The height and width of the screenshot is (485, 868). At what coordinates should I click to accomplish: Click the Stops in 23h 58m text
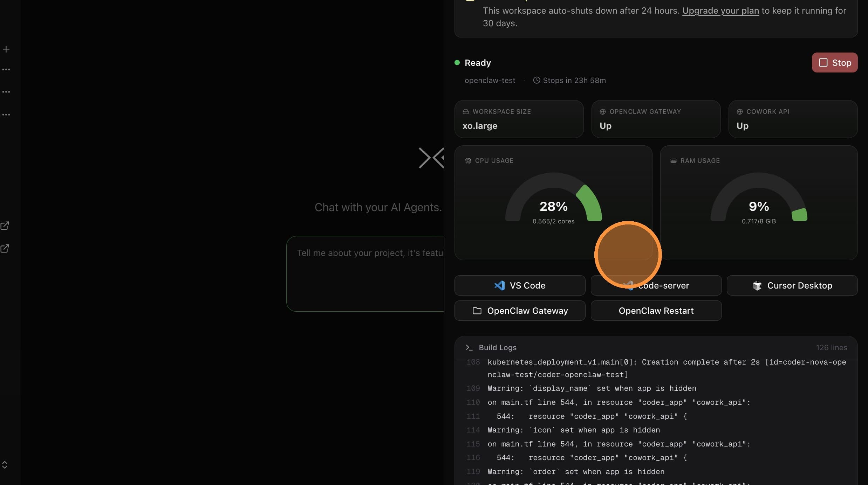(x=574, y=80)
